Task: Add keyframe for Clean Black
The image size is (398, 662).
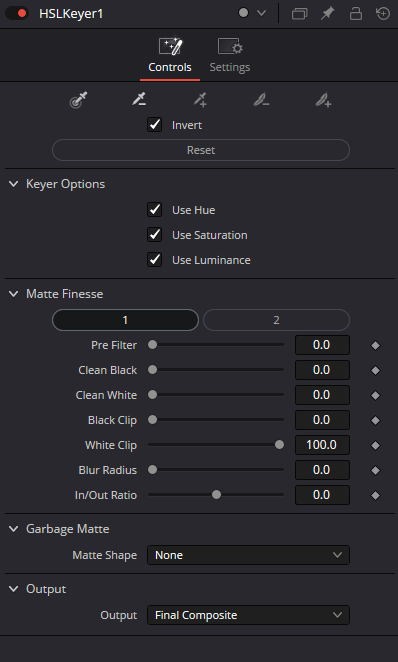Action: [375, 370]
